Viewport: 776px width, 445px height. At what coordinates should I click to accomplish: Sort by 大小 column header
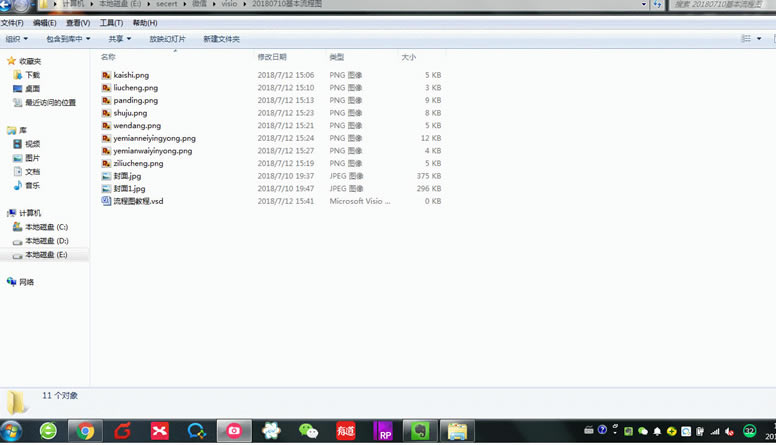pyautogui.click(x=408, y=57)
